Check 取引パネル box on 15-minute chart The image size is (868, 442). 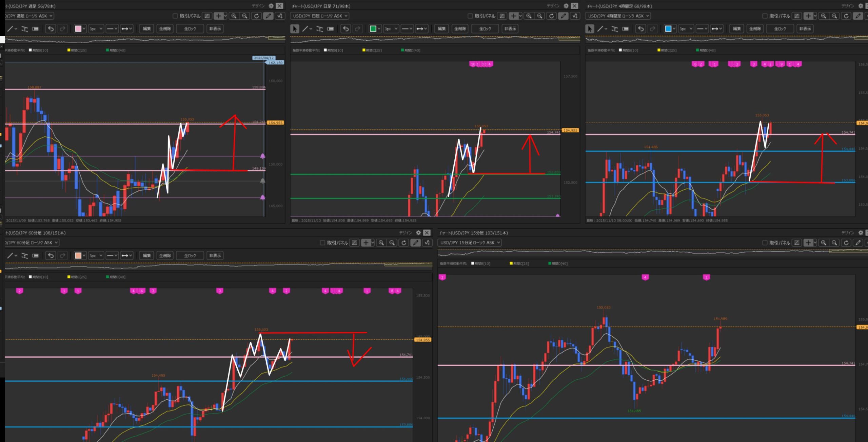(765, 243)
